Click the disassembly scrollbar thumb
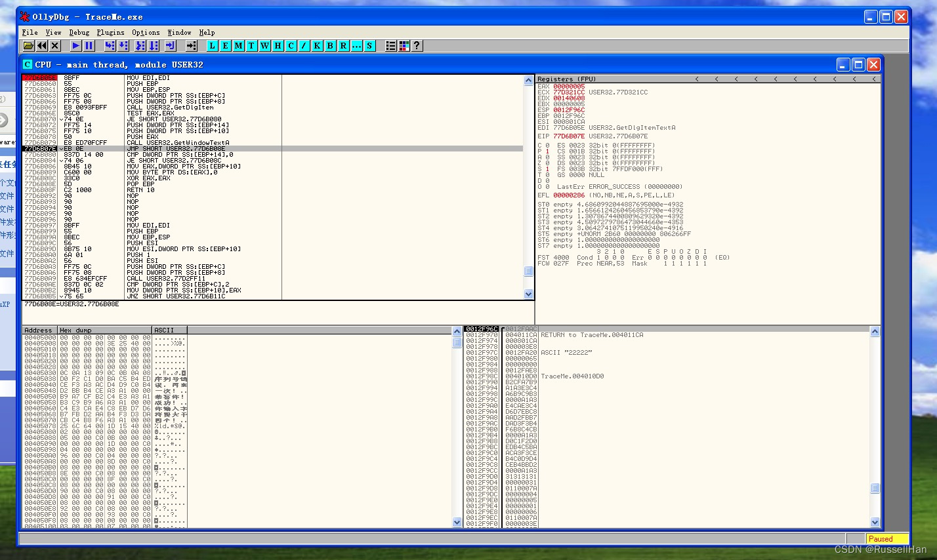 coord(529,271)
